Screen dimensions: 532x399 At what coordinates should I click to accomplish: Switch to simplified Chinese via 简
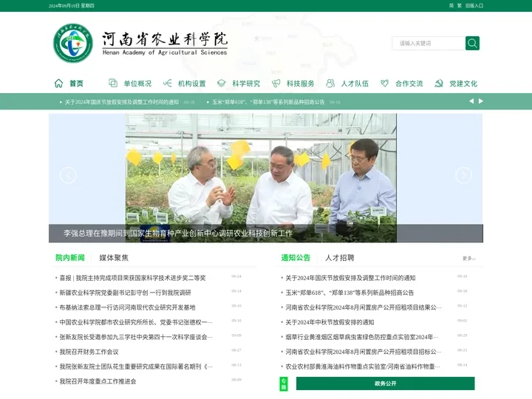pyautogui.click(x=451, y=6)
